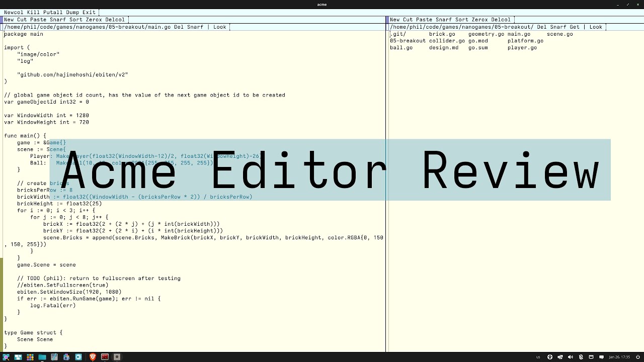The image size is (644, 362).
Task: Click the Newcol command in the top tag
Action: click(x=14, y=12)
